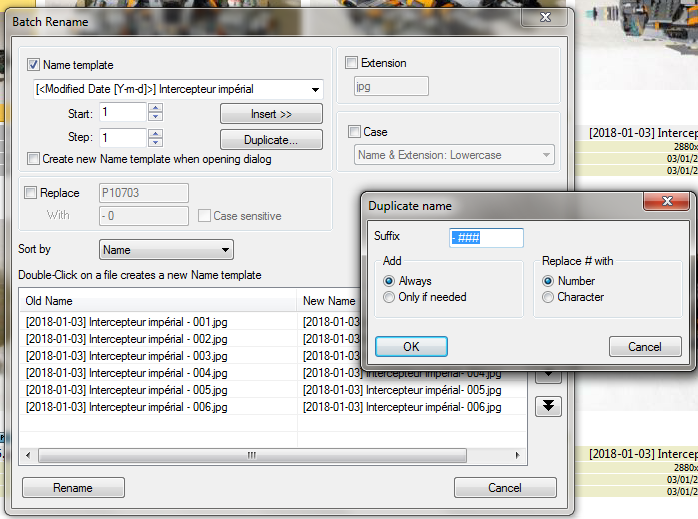Click the horizontal scrollbar thumb

pos(252,455)
